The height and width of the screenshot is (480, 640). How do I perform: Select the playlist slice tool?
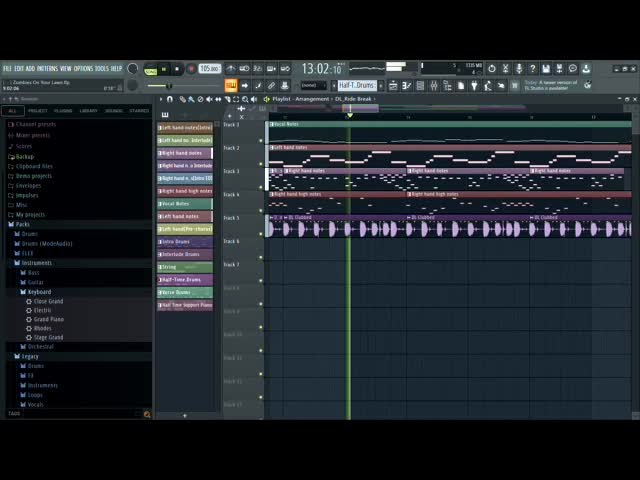pyautogui.click(x=227, y=99)
